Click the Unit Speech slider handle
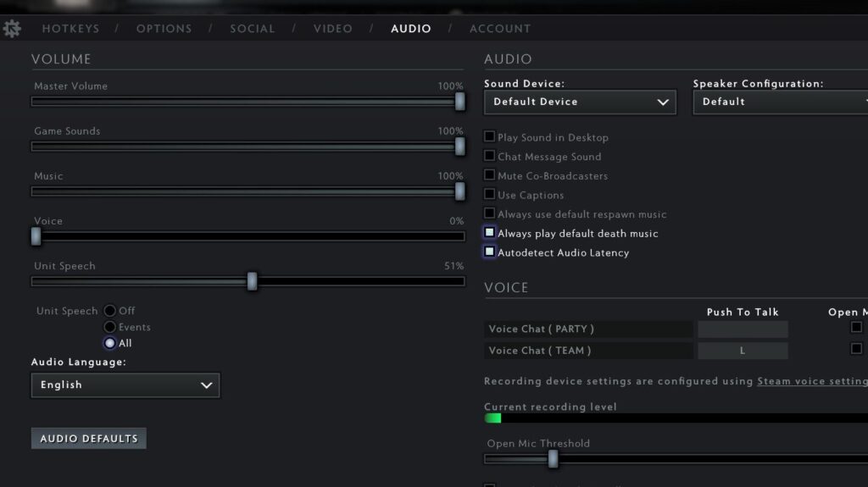Viewport: 868px width, 487px height. [252, 281]
